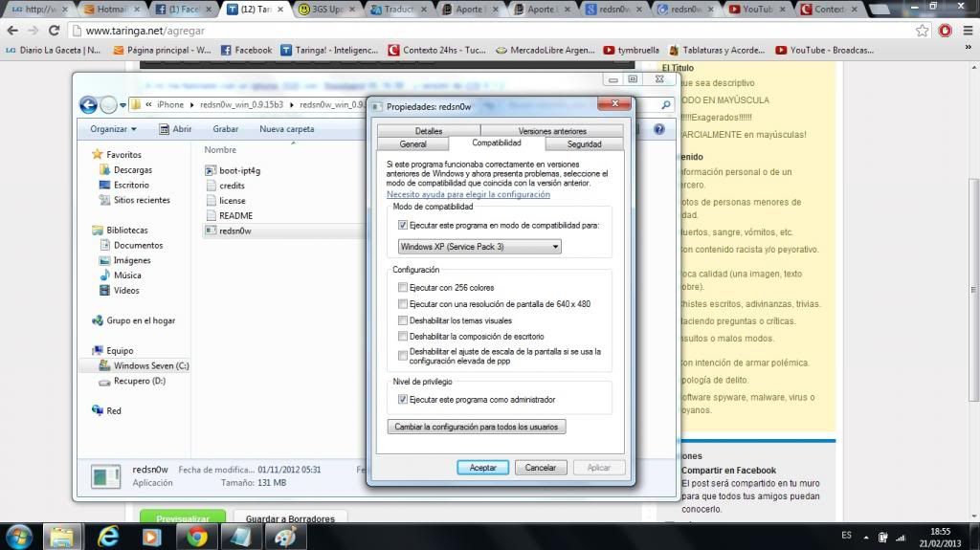
Task: Open Windows Explorer from taskbar
Action: click(x=62, y=537)
